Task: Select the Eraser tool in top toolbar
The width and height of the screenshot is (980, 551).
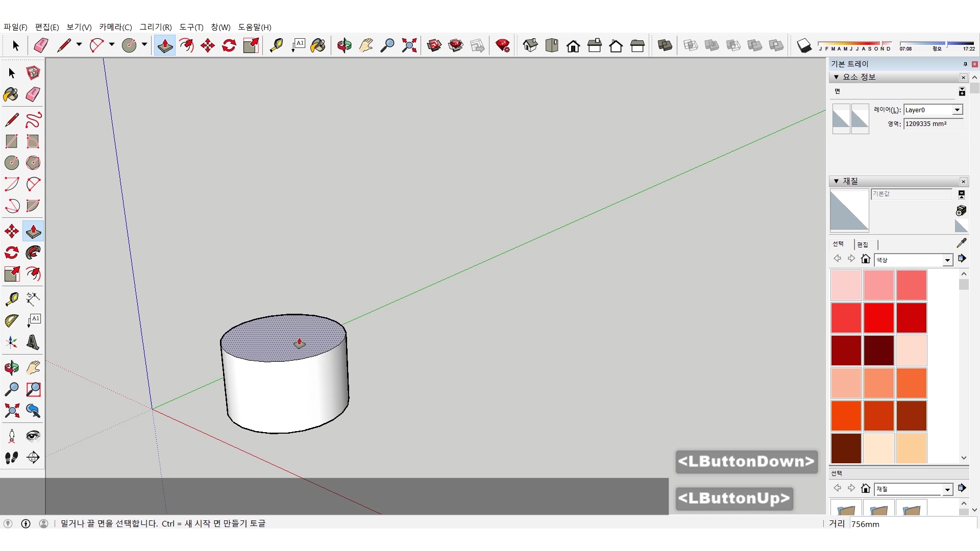Action: click(41, 45)
